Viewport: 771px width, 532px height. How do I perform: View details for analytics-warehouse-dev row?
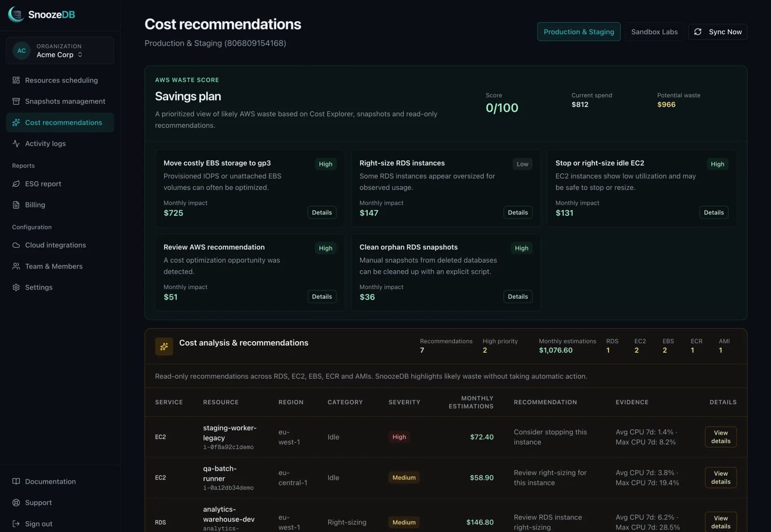[x=721, y=522]
